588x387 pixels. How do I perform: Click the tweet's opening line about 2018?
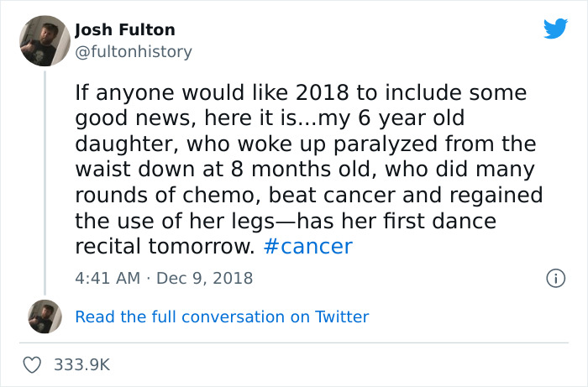click(x=300, y=91)
